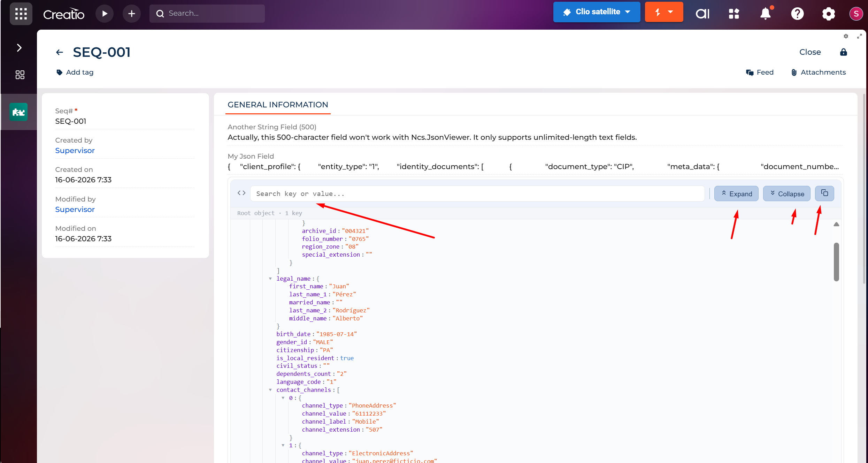
Task: Select the channel_type "ElectronicAddress" value
Action: (381, 453)
